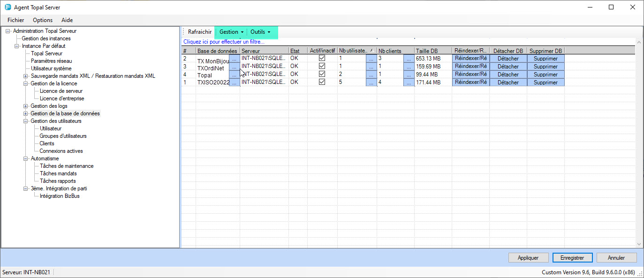
Task: Select Connexions actives in tree
Action: click(61, 151)
